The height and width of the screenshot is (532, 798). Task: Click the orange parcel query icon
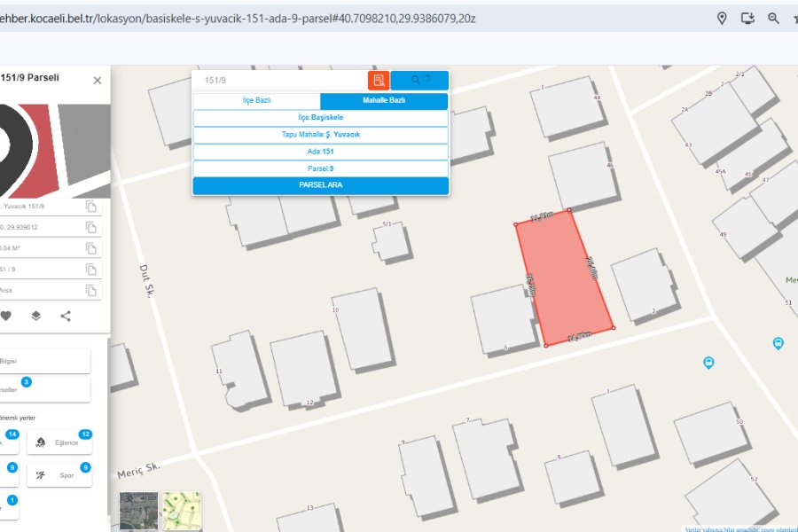click(379, 80)
